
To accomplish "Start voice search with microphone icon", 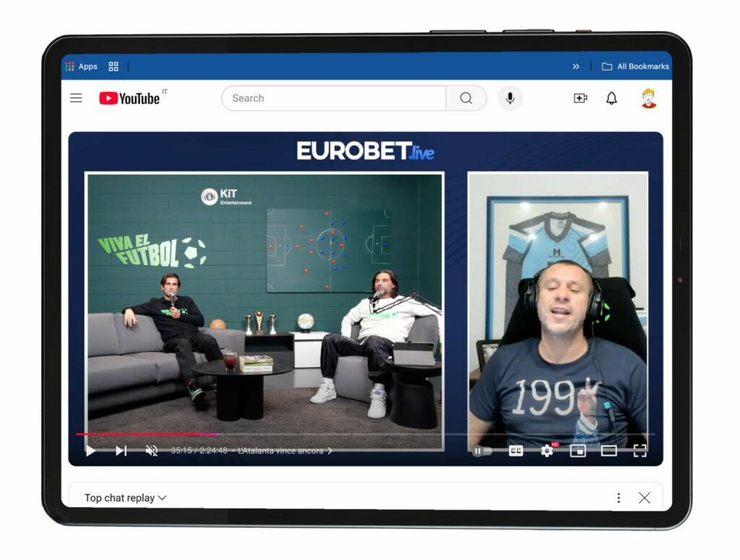I will click(509, 98).
